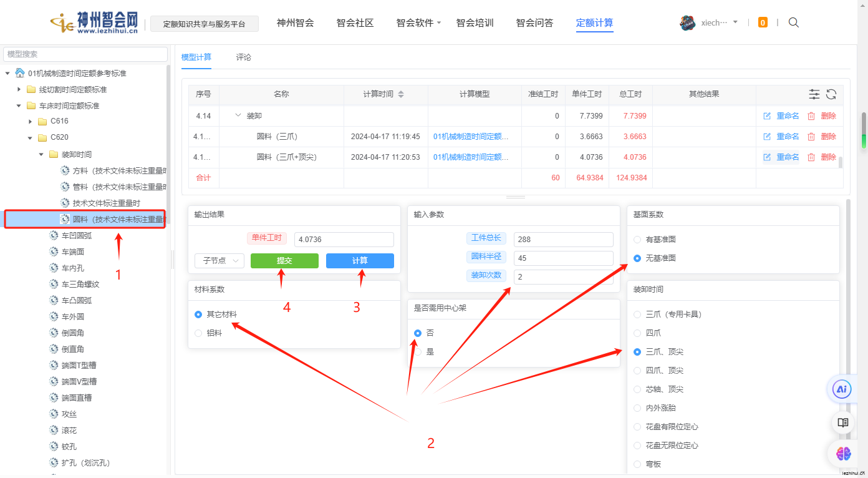Click the 神州智会网 site logo
The width and height of the screenshot is (868, 478).
pos(94,23)
